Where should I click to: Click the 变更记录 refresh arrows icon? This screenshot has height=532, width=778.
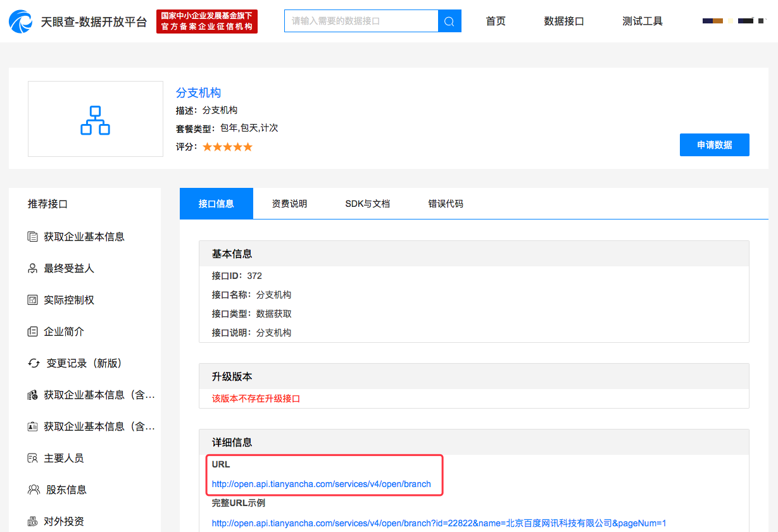tap(34, 363)
